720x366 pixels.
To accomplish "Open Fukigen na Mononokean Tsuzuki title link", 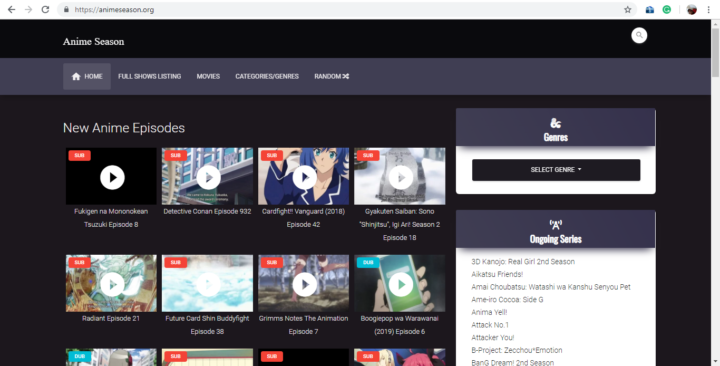I will pos(111,218).
